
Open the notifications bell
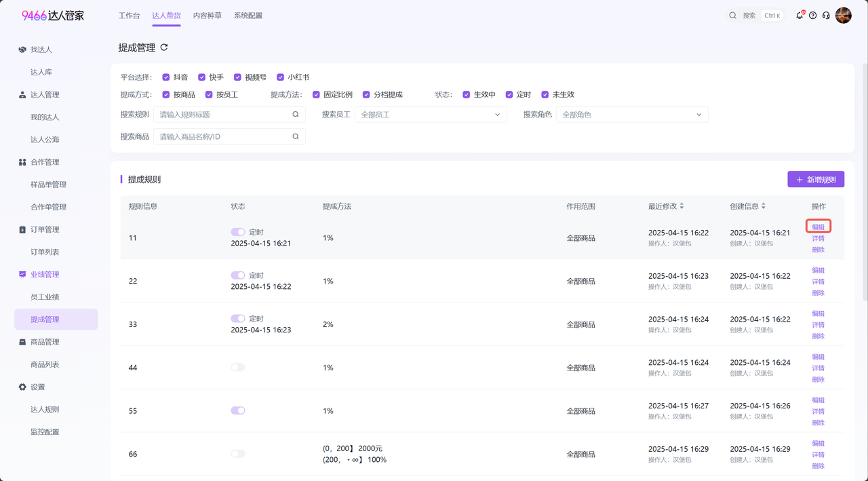[x=800, y=15]
